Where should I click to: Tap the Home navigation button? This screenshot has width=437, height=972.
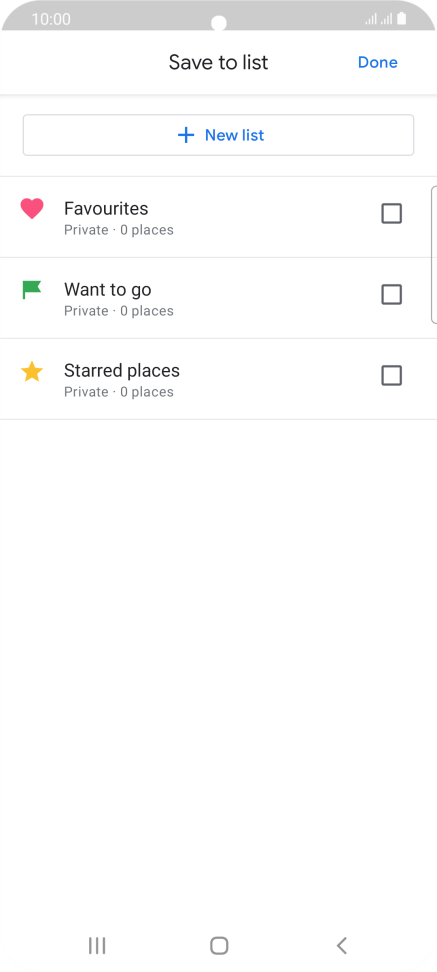coord(219,945)
